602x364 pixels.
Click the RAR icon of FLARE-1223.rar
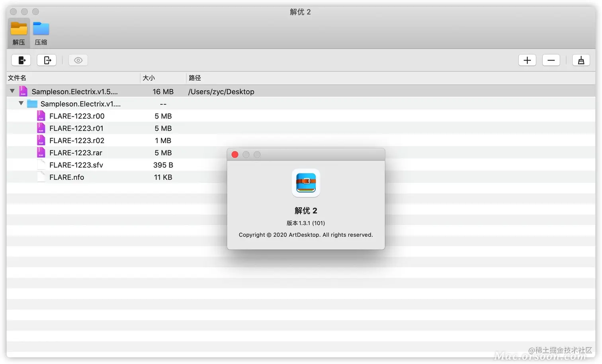pos(41,153)
